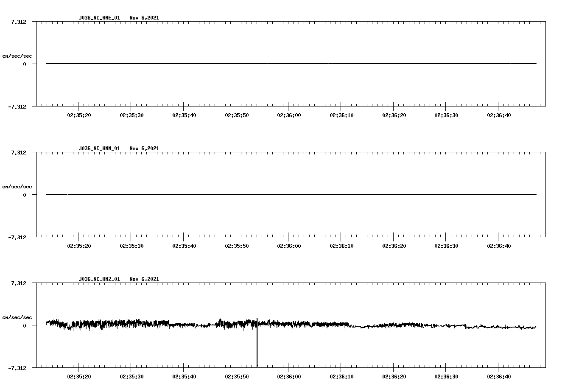Select the -7.312 lower limit on HNZ plot
Screen dimensions: 576x392
[x=17, y=368]
